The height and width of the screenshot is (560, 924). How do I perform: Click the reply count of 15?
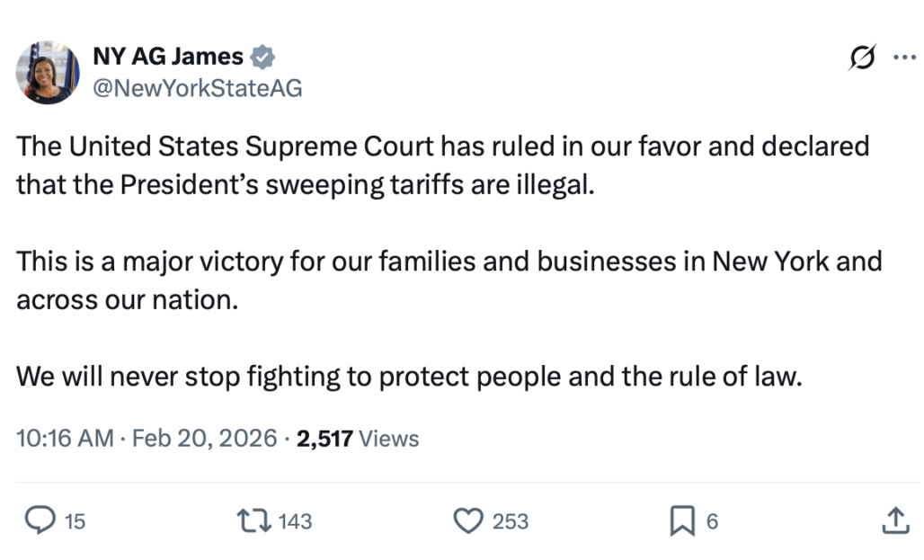(76, 521)
